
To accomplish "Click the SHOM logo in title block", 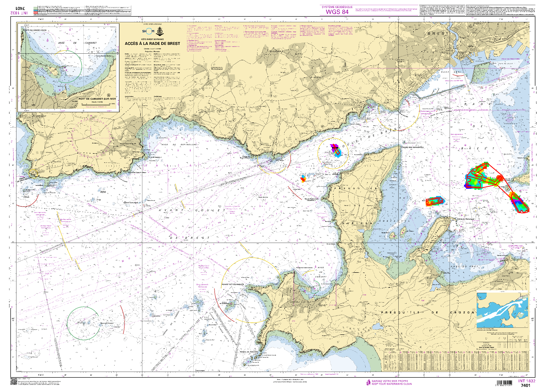I will click(x=148, y=31).
